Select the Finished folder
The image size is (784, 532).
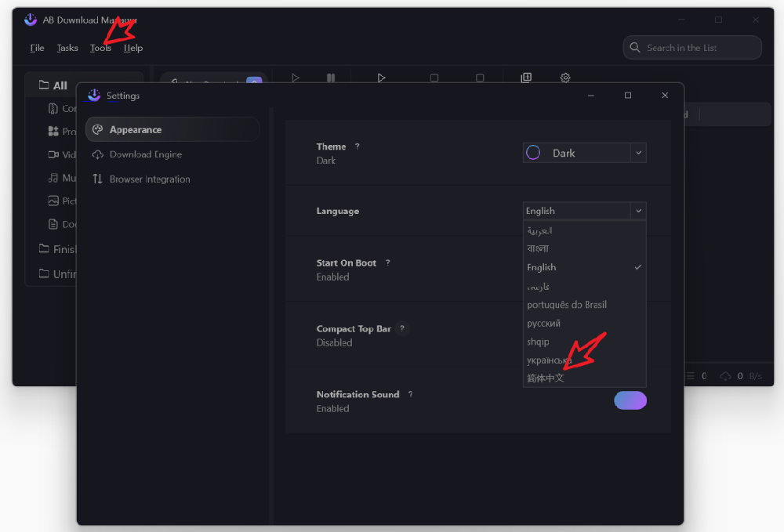tap(57, 249)
